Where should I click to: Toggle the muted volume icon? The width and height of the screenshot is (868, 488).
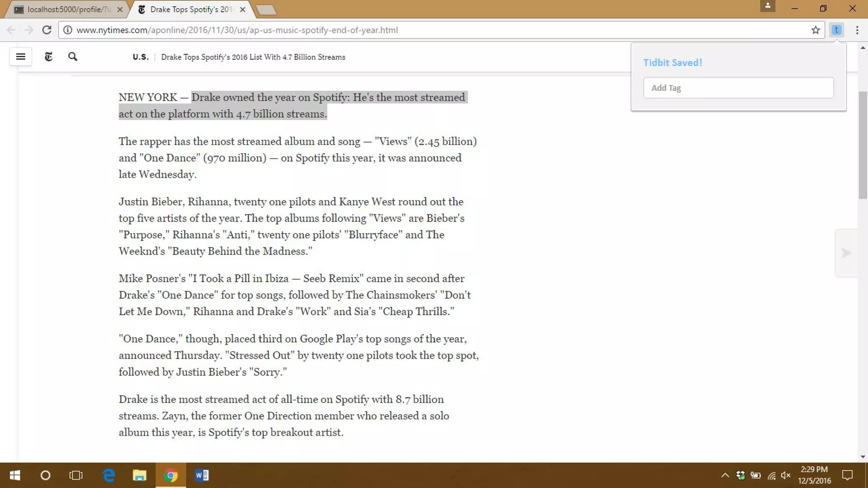point(785,475)
